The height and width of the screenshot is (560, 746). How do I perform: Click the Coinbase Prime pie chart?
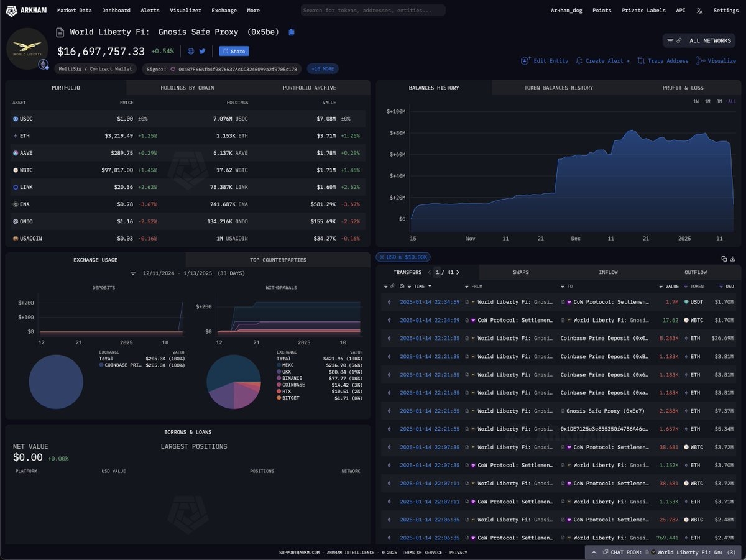[56, 382]
